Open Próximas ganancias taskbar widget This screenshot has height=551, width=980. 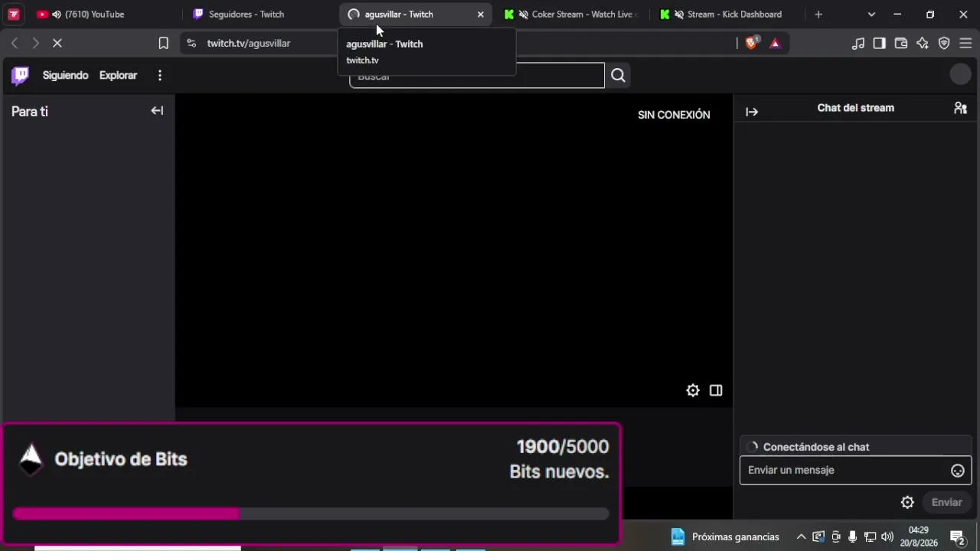pos(725,536)
